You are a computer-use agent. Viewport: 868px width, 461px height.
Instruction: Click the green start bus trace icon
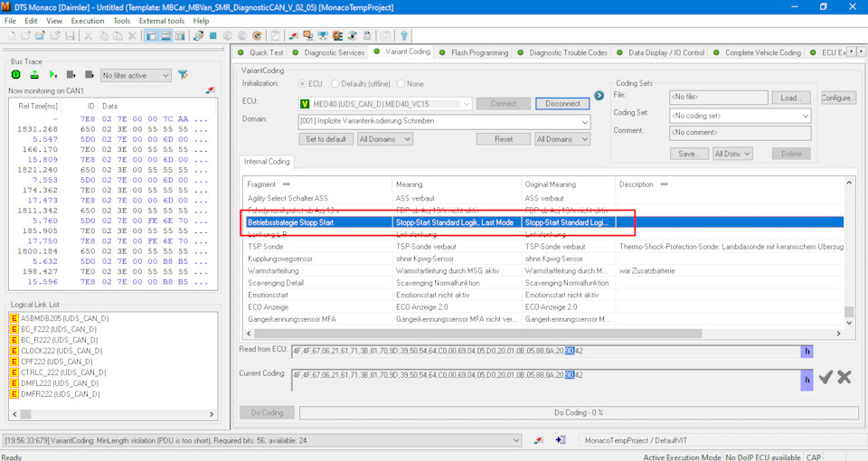[x=16, y=75]
